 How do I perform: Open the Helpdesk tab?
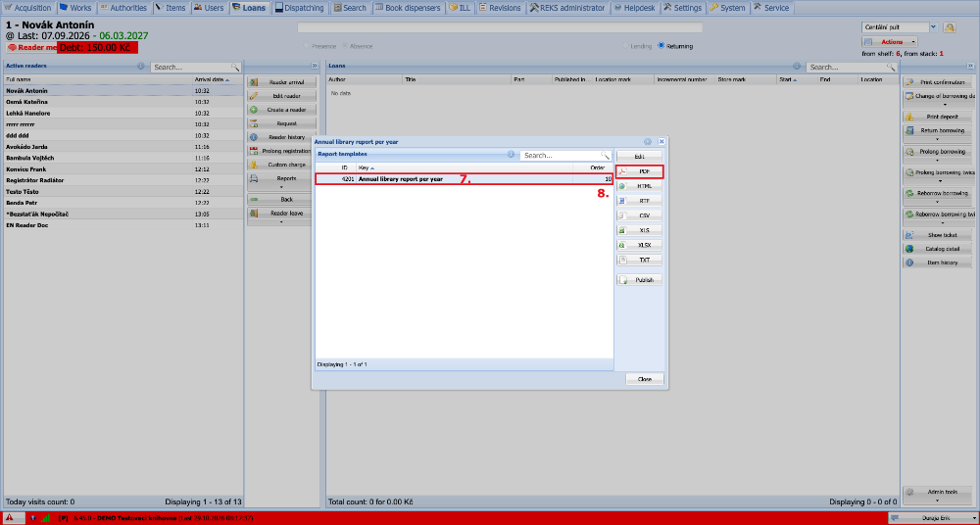(x=635, y=8)
